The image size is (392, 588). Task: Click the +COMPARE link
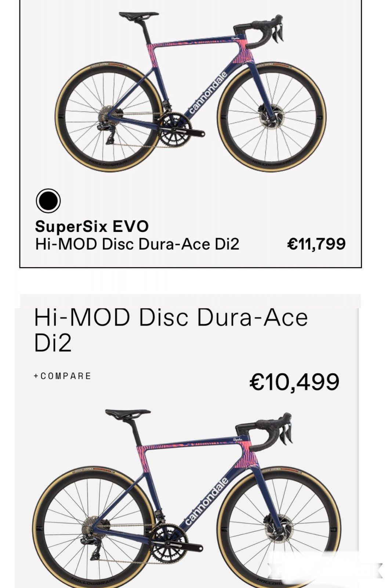62,376
